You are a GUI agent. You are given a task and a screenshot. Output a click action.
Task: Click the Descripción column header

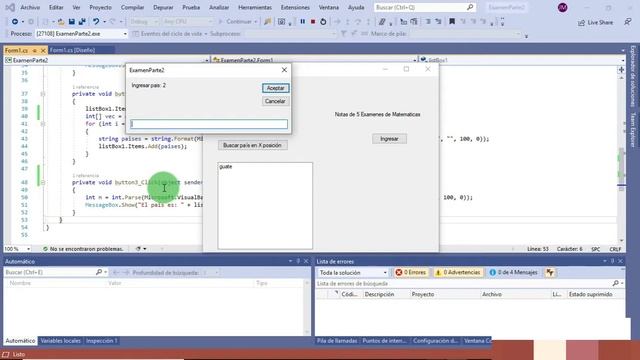[379, 294]
